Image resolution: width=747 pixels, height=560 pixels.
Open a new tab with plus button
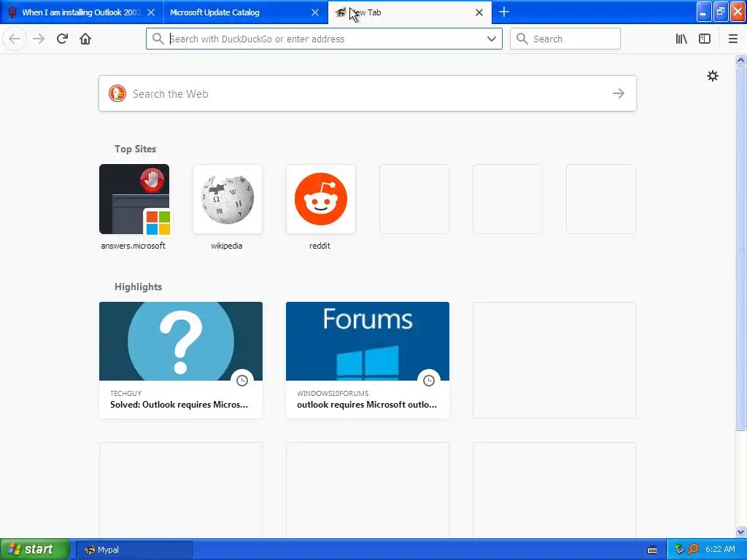[x=503, y=12]
